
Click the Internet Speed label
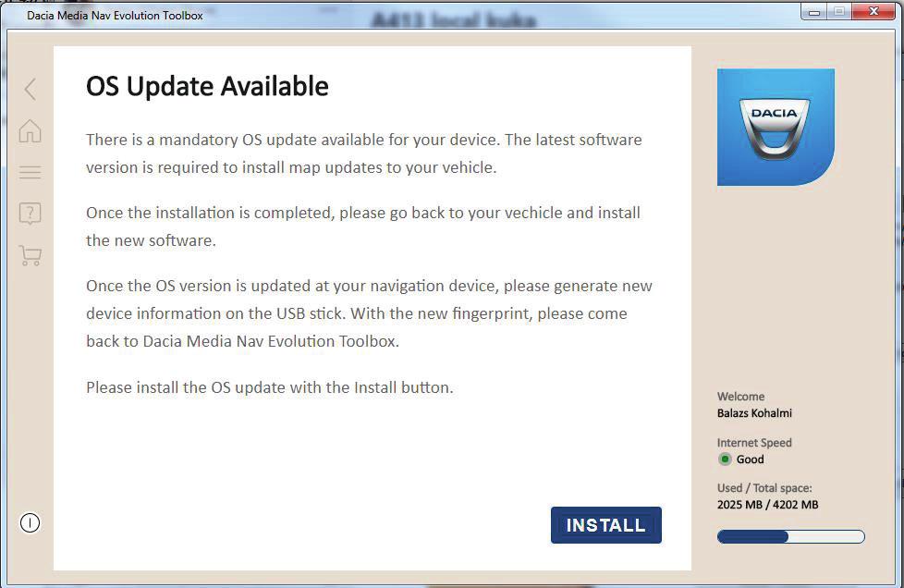(754, 443)
